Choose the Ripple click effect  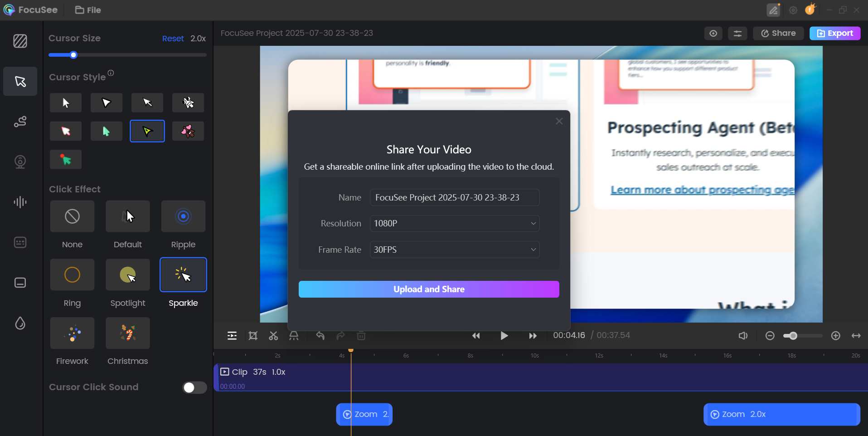click(x=183, y=216)
